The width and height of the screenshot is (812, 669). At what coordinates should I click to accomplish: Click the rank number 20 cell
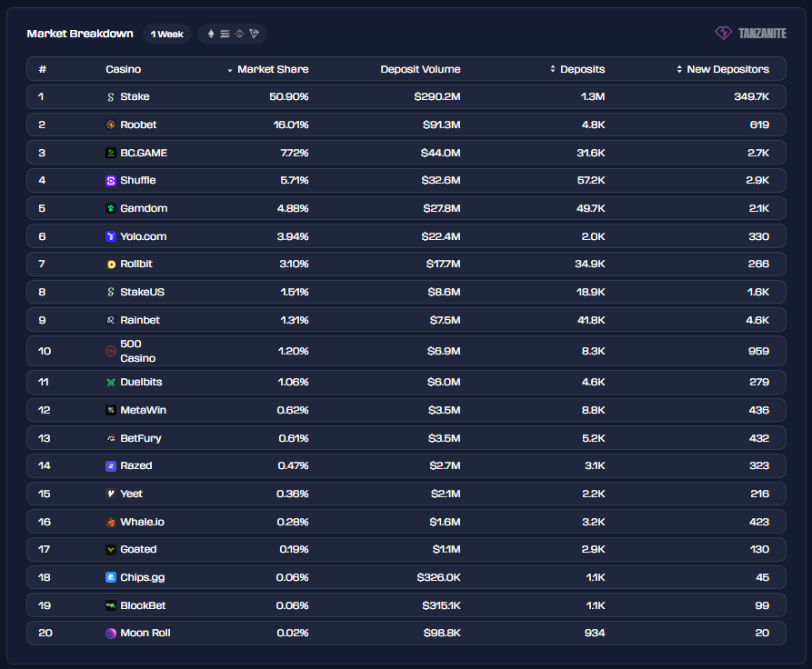(45, 633)
